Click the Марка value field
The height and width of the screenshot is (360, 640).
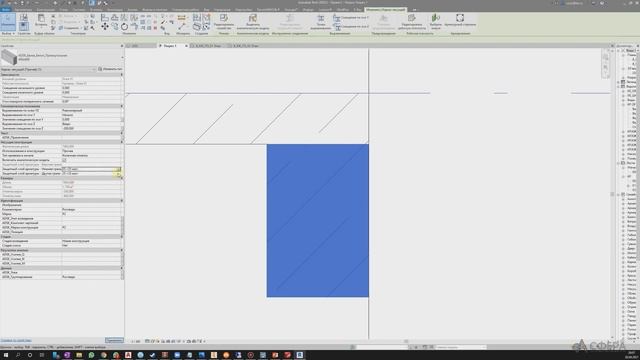pos(91,214)
